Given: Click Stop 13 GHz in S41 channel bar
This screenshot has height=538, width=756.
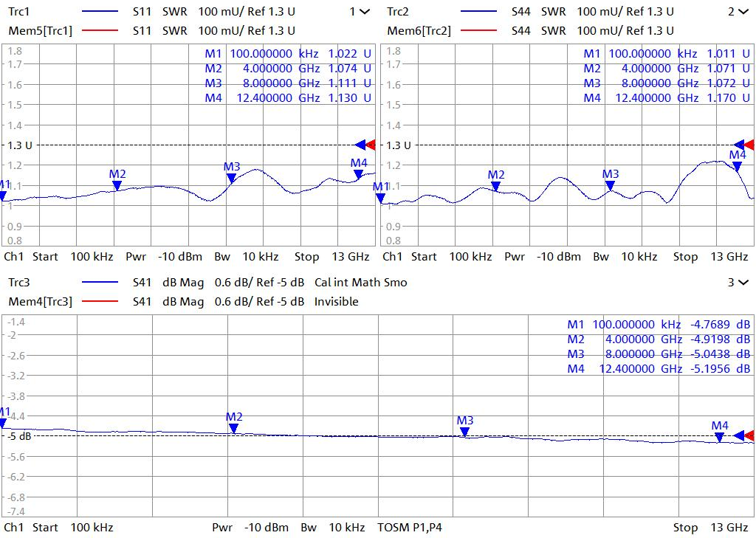Looking at the screenshot, I should coord(705,528).
